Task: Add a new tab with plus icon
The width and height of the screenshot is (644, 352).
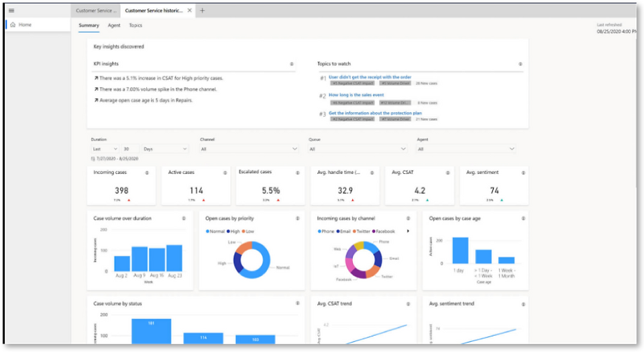Action: pos(202,11)
